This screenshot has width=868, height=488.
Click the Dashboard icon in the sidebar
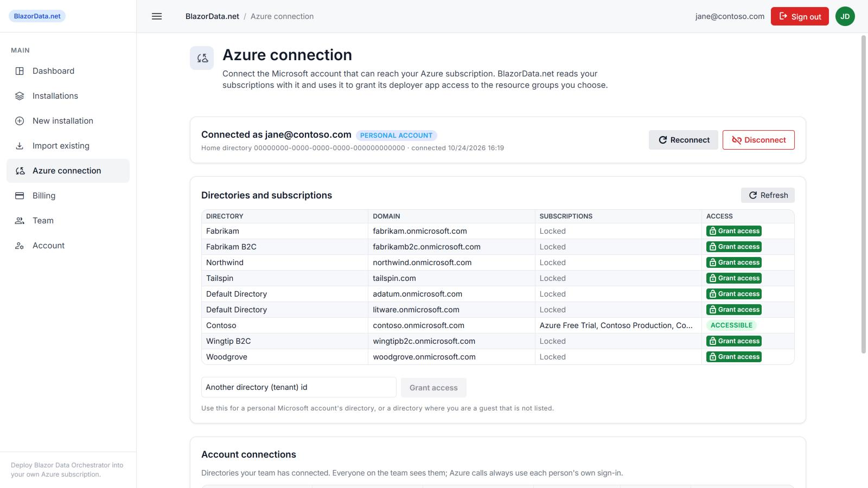[20, 71]
